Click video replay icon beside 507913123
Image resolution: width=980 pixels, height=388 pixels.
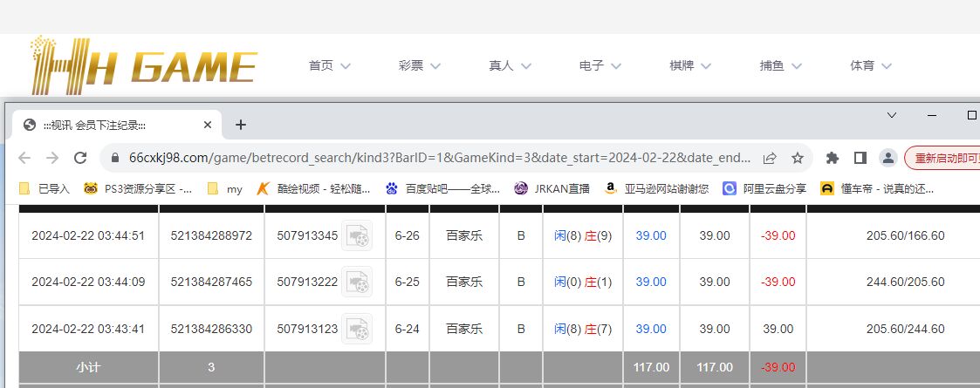click(x=357, y=329)
